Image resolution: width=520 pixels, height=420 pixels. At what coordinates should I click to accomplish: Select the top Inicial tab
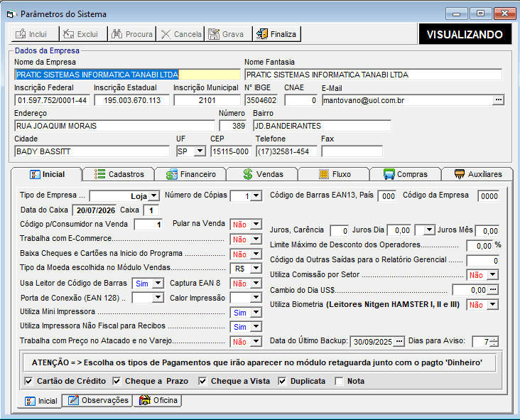[47, 175]
